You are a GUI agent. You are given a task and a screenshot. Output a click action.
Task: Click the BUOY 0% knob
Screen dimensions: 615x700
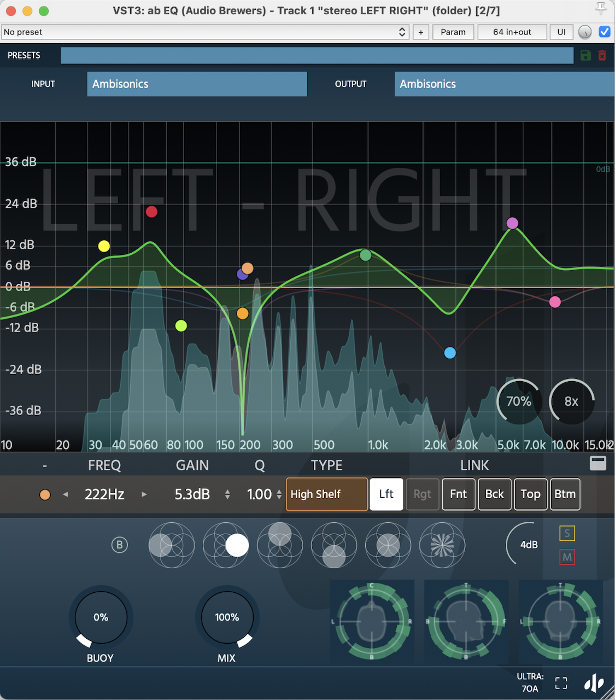tap(101, 618)
